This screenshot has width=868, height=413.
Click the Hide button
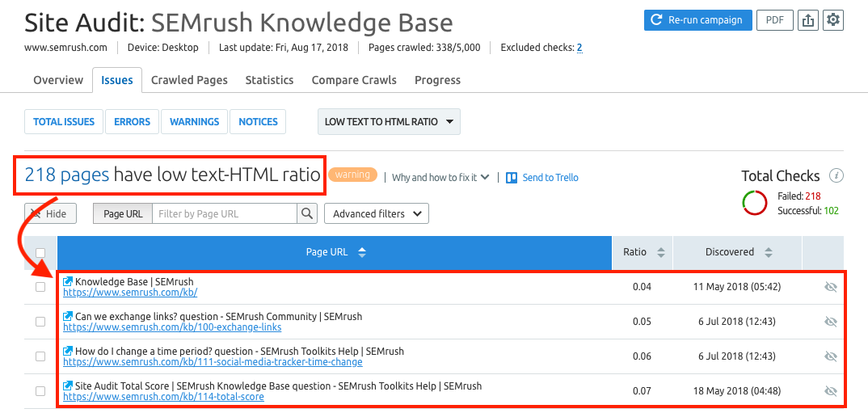pyautogui.click(x=50, y=213)
